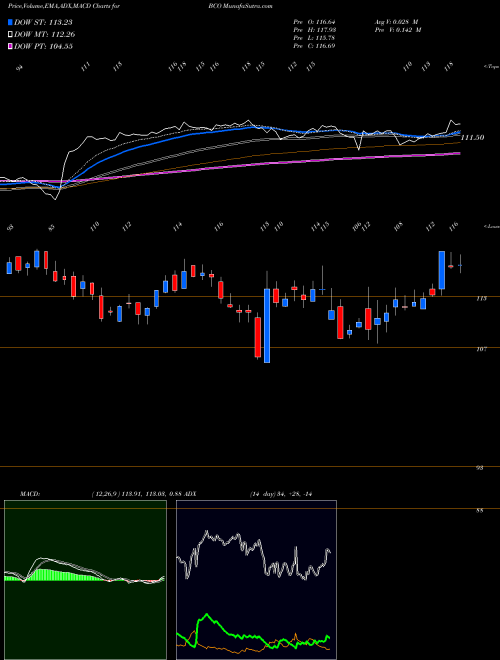Screen dimensions: 500x660
Task: Click the 'Pre V: 0.142 M' value
Action: (398, 30)
